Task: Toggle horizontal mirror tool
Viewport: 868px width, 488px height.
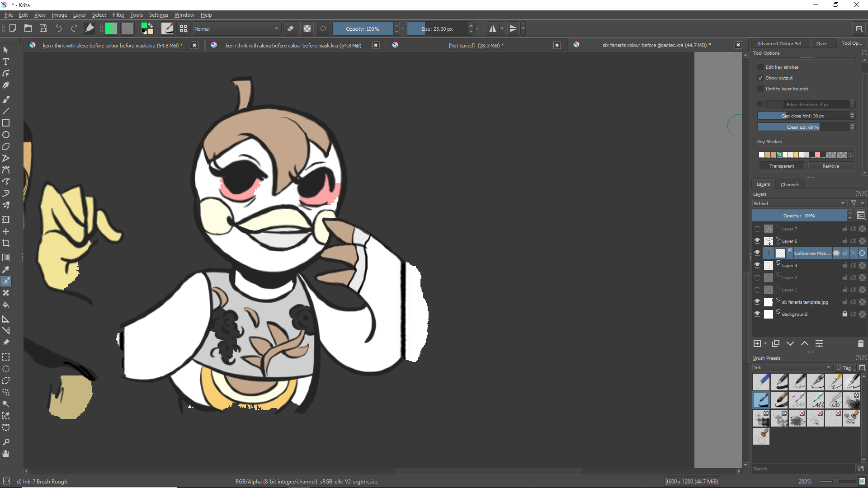Action: (493, 28)
